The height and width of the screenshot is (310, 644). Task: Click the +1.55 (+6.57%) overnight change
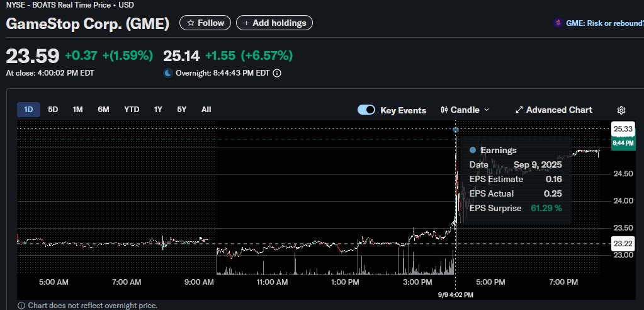click(x=249, y=55)
